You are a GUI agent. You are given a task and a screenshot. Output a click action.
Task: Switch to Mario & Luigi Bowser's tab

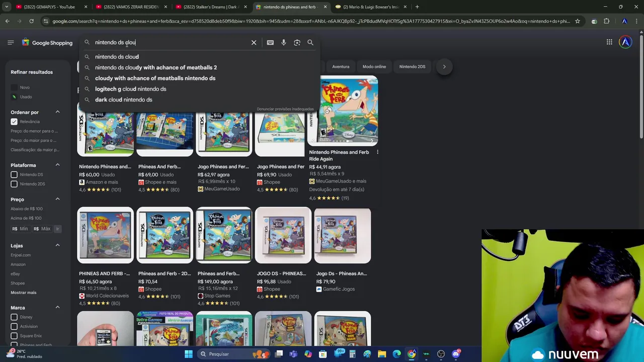point(370,7)
